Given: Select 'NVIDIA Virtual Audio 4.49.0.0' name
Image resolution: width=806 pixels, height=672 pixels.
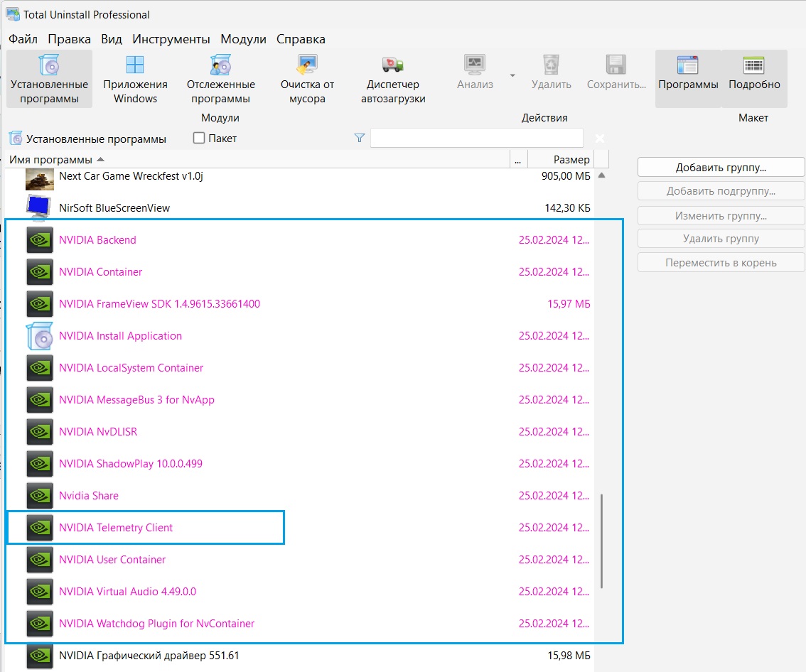Looking at the screenshot, I should point(127,591).
